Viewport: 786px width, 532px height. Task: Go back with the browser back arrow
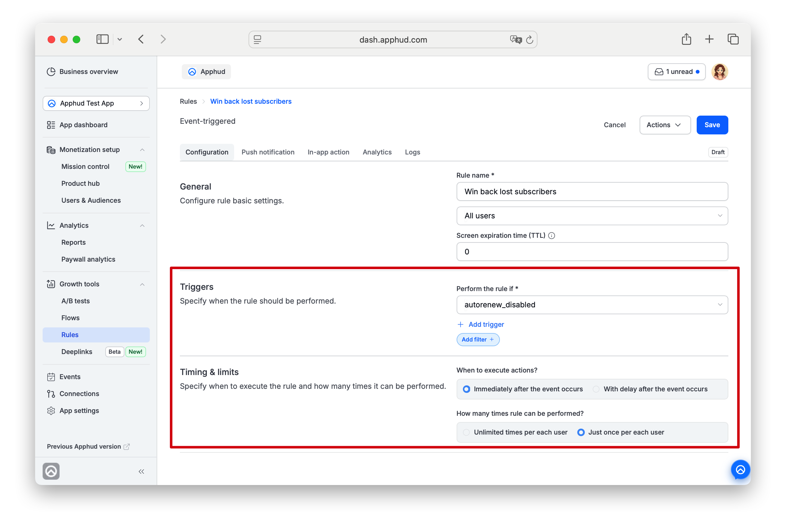pos(141,39)
